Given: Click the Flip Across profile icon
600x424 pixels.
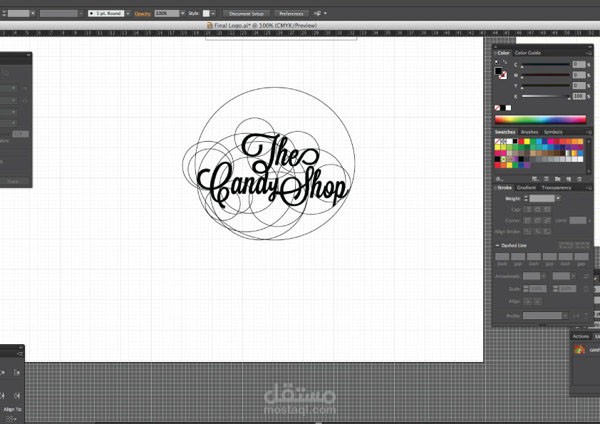Looking at the screenshot, I should pyautogui.click(x=586, y=316).
